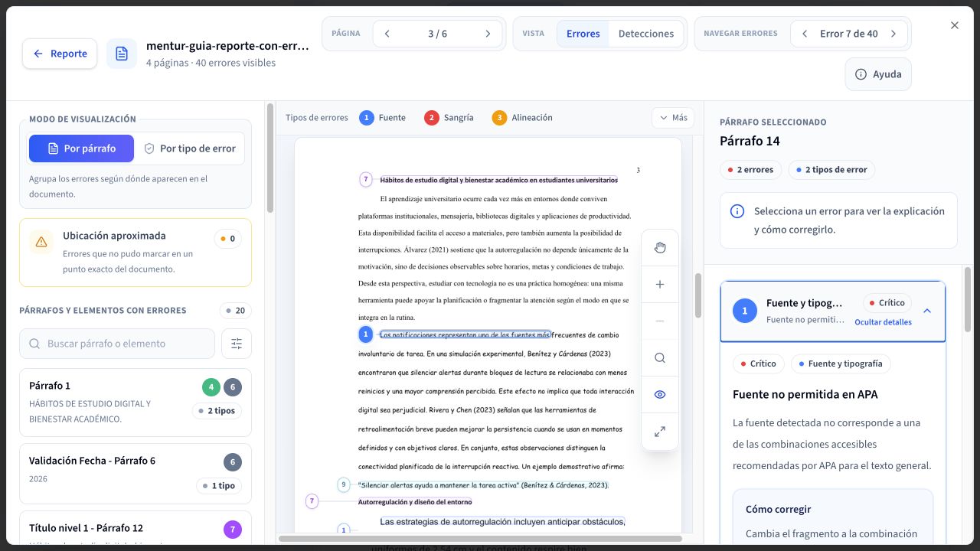The width and height of the screenshot is (980, 551).
Task: Click the '1 tipo' chip on Párrafo 6
Action: click(218, 486)
